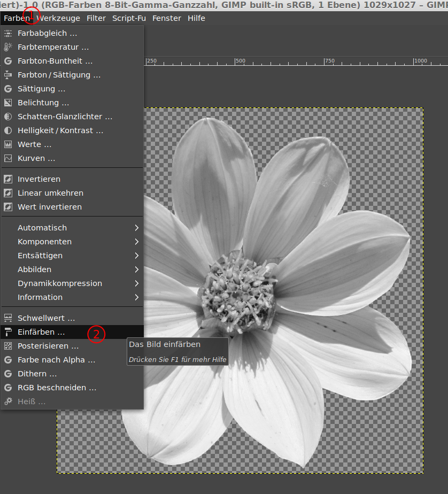Image resolution: width=448 pixels, height=494 pixels.
Task: Click the flower's center on the canvas
Action: point(238,293)
